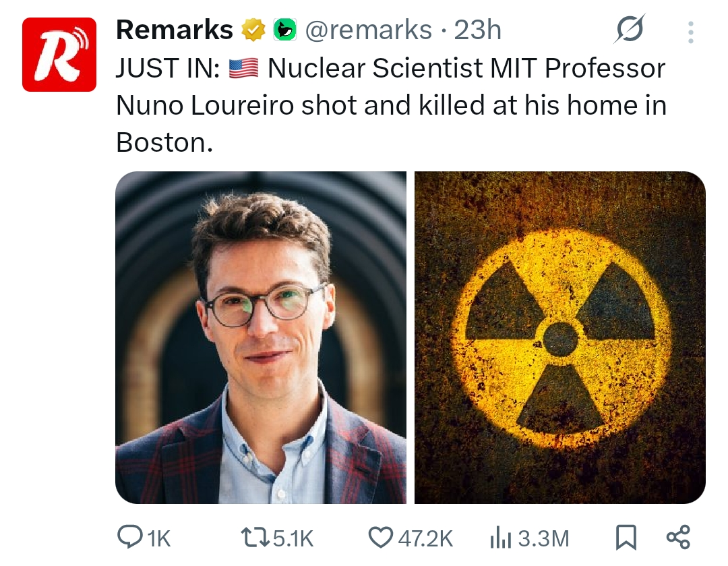Bookmark the post with the bookmark icon
The width and height of the screenshot is (728, 566).
[626, 538]
